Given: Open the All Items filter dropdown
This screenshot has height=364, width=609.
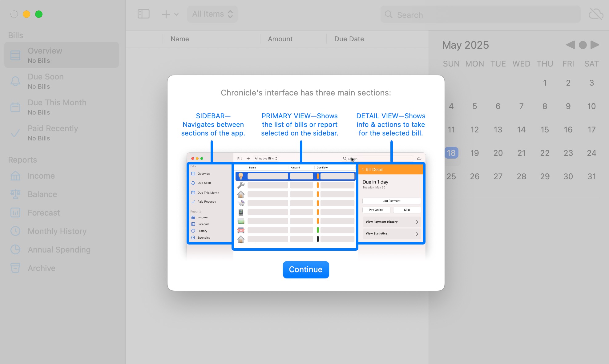Looking at the screenshot, I should pos(212,14).
